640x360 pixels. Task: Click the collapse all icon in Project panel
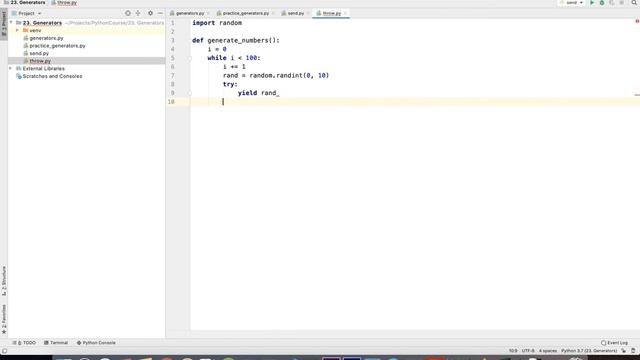pyautogui.click(x=138, y=13)
